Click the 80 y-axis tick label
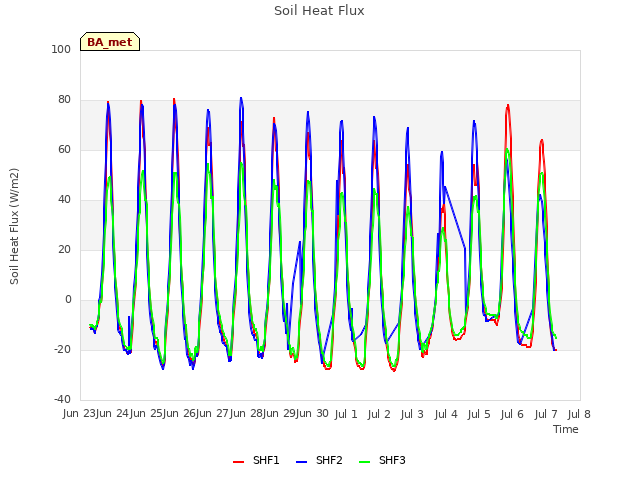This screenshot has width=640, height=480. point(64,100)
